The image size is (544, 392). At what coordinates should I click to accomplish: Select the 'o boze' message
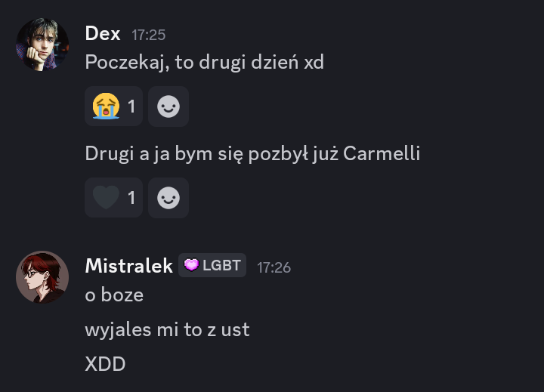click(x=114, y=295)
